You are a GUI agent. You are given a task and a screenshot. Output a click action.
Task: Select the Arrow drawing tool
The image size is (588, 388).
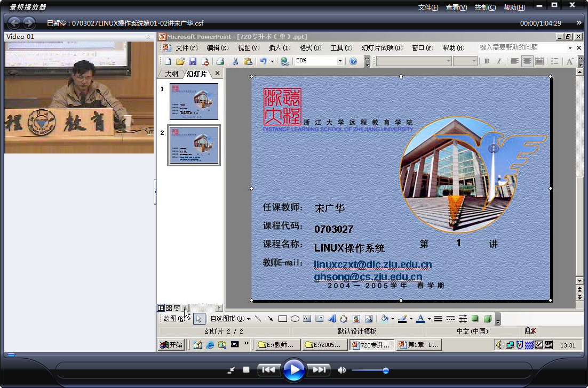270,319
